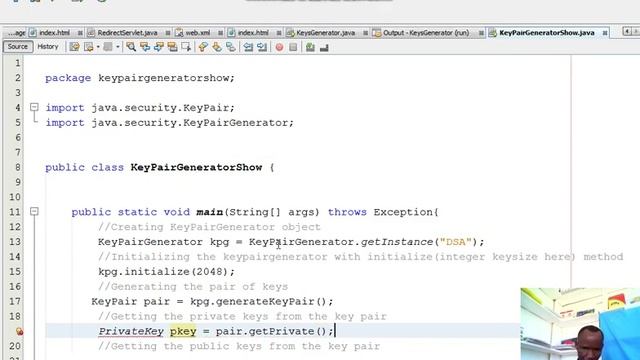The height and width of the screenshot is (360, 640).
Task: Click the Comment code icon
Action: (x=310, y=47)
